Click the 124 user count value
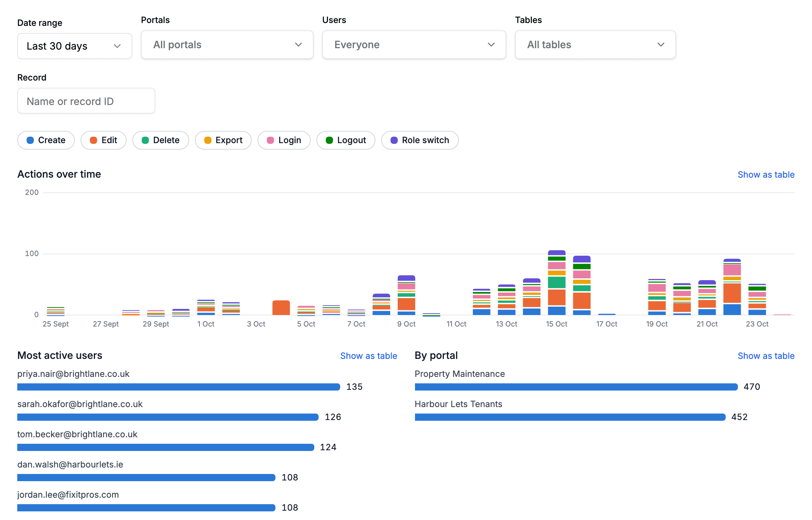 click(x=328, y=447)
